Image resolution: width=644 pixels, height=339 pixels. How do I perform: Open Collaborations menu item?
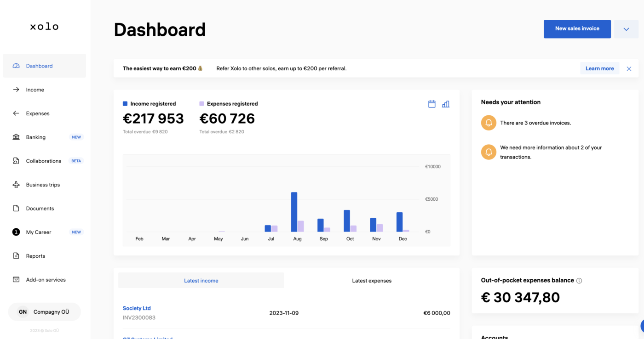point(45,161)
